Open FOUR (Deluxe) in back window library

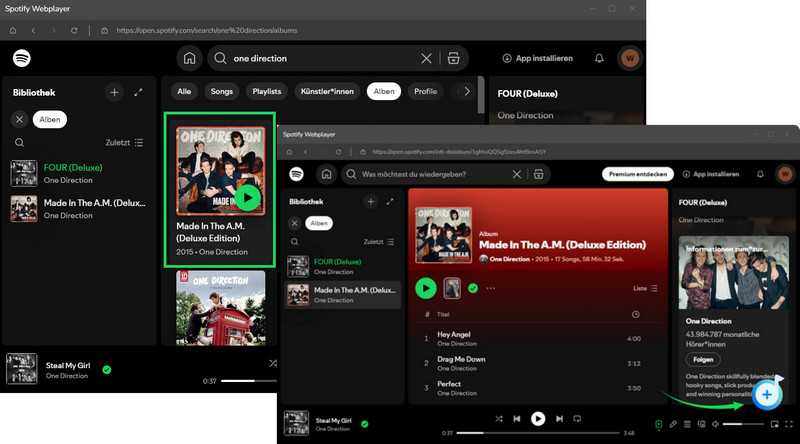pyautogui.click(x=79, y=174)
